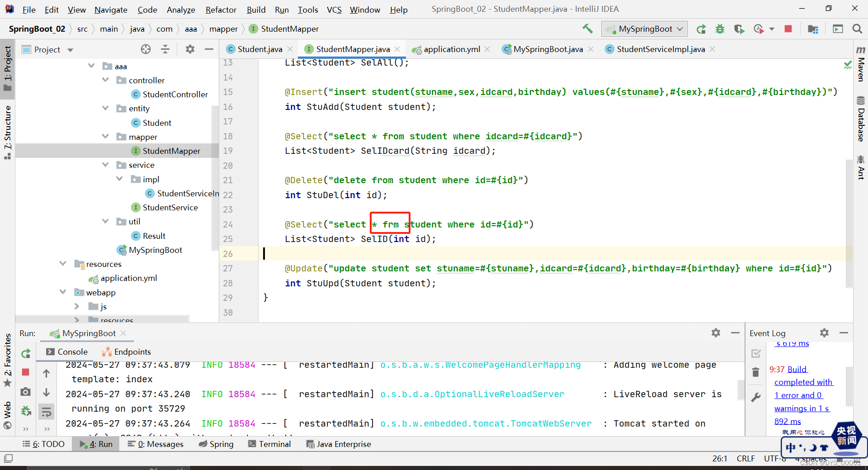Collapse the webapp folder

63,292
